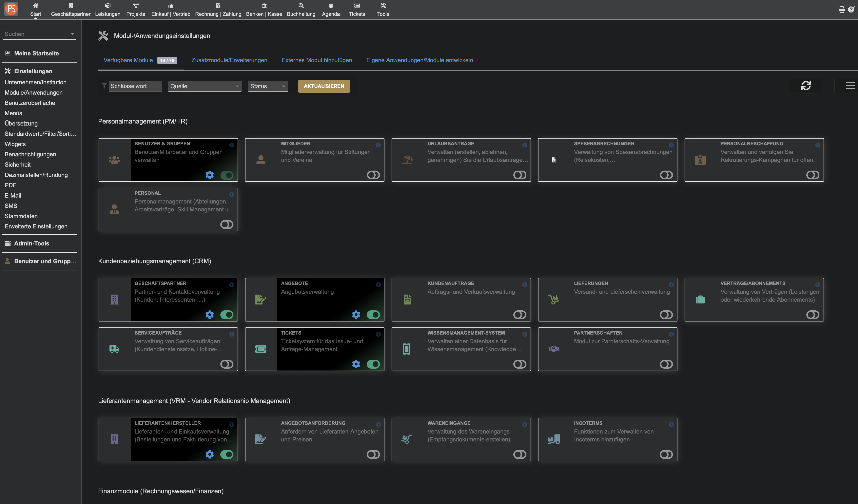Image resolution: width=858 pixels, height=504 pixels.
Task: Enable the Verträge/Abonnements module toggle
Action: coord(813,315)
